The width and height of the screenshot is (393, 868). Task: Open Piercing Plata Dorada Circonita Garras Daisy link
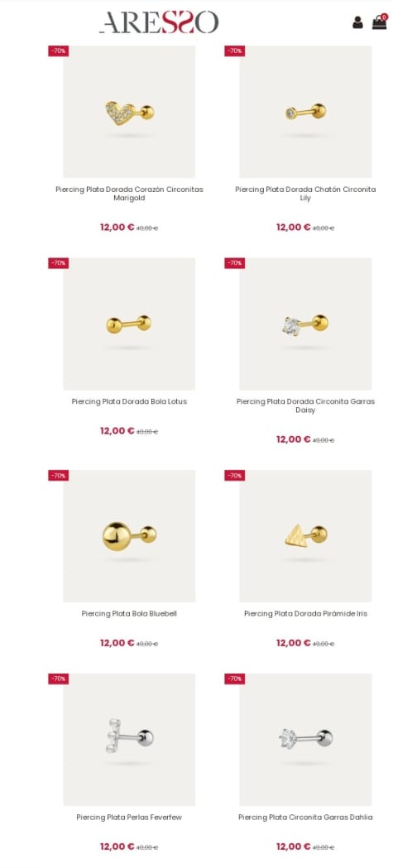click(x=305, y=405)
